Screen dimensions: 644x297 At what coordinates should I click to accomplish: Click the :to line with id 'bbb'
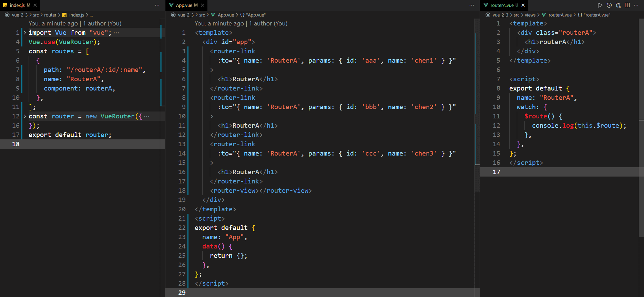[337, 107]
